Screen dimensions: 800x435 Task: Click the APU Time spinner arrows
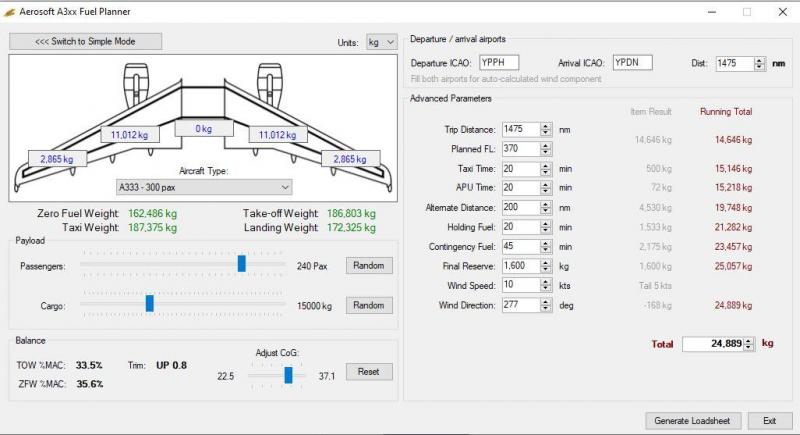(546, 188)
